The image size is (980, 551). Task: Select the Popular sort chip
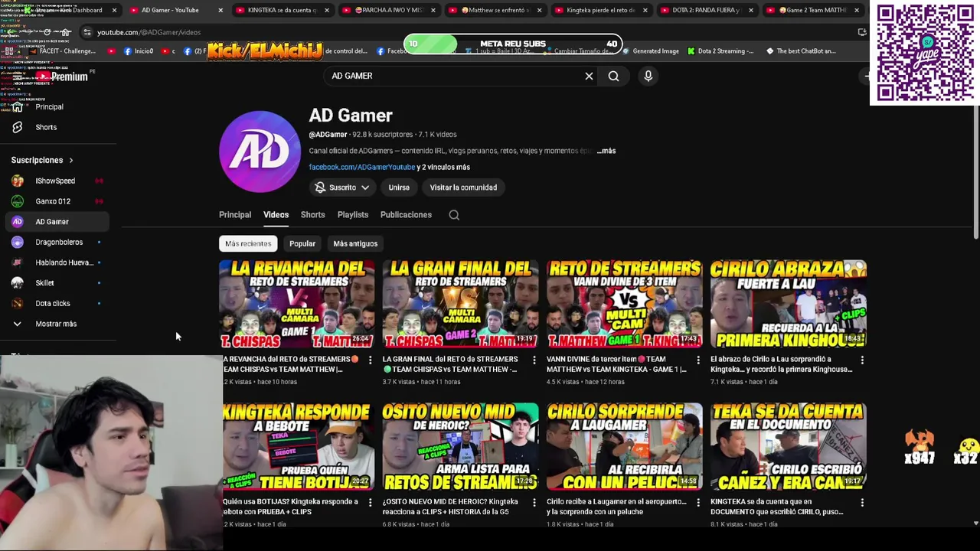(302, 243)
